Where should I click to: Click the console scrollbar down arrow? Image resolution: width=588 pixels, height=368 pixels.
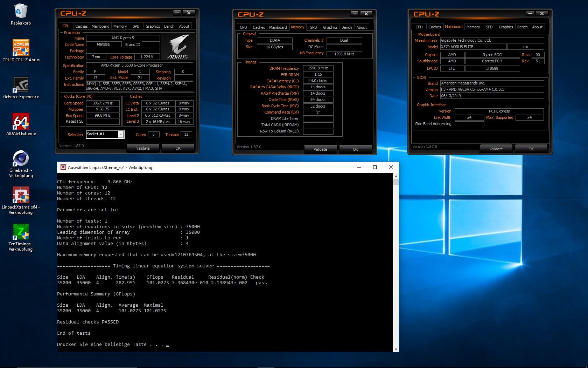click(396, 349)
